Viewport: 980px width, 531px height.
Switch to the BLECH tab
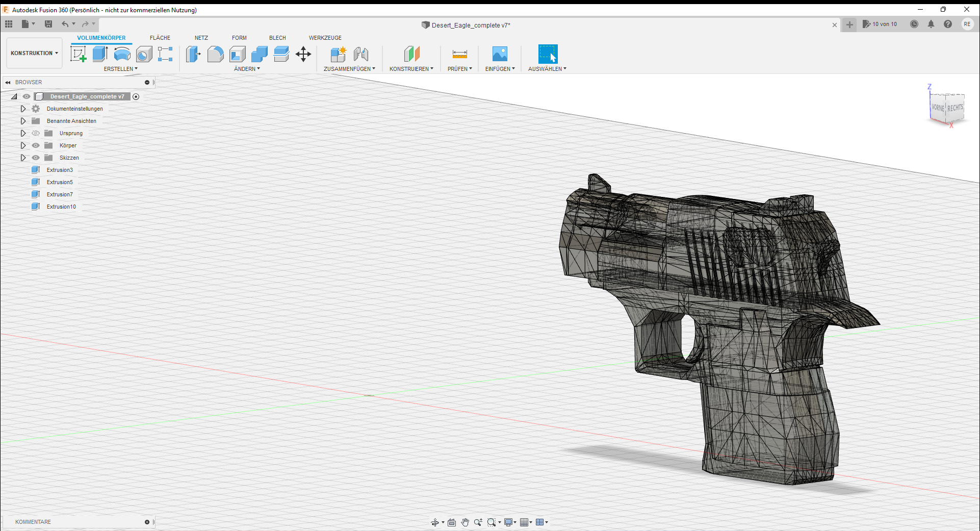(277, 37)
